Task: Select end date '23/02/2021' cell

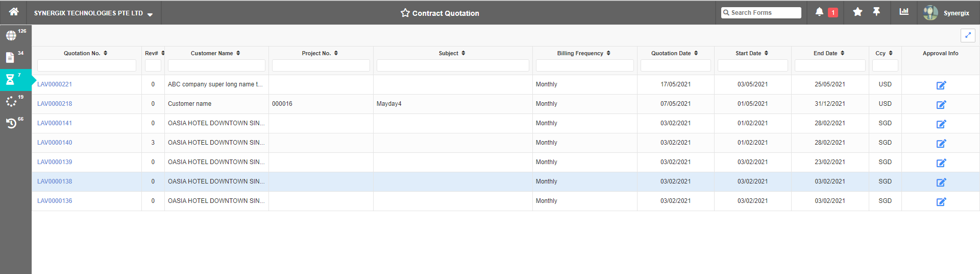Action: tap(830, 162)
